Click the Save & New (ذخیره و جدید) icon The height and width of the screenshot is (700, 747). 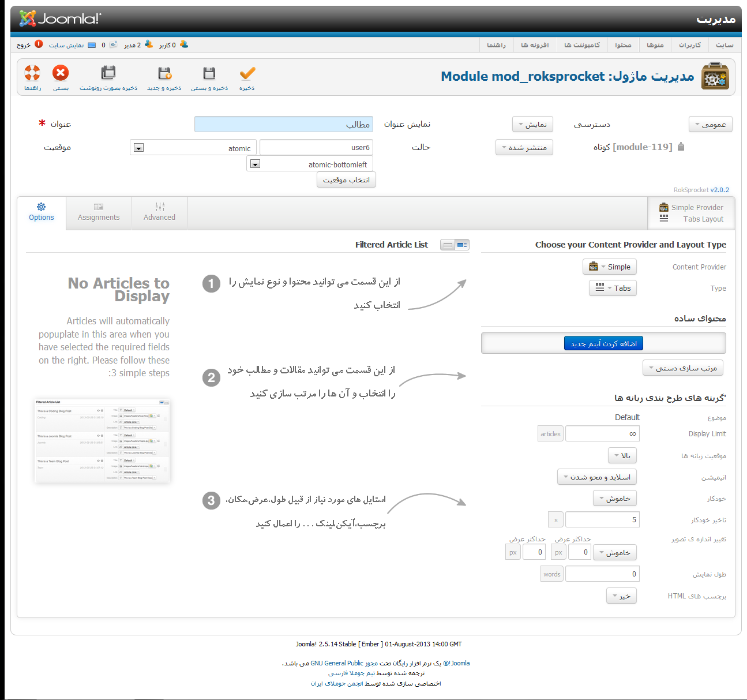[x=164, y=74]
